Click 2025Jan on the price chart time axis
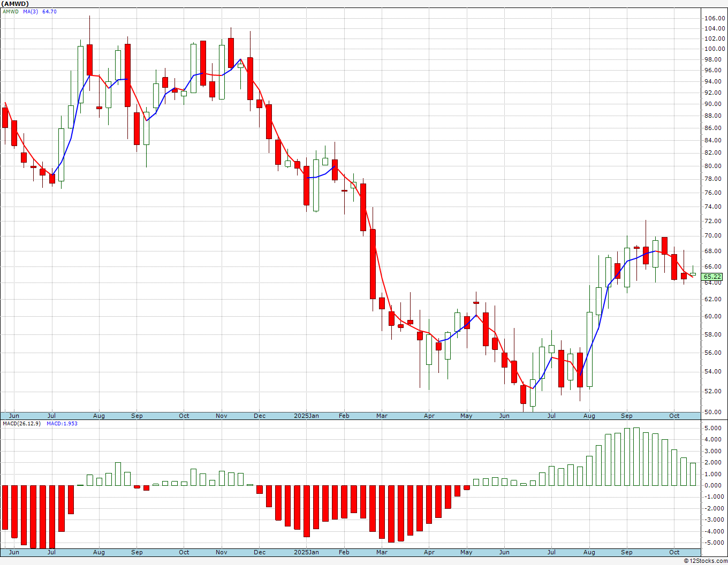This screenshot has height=565, width=728. click(307, 416)
